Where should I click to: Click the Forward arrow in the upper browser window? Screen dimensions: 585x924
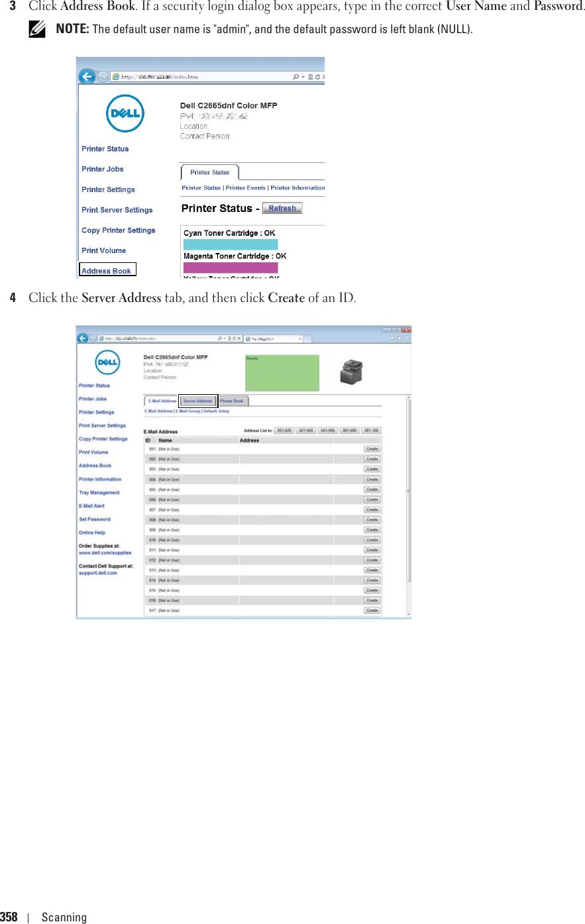[103, 77]
